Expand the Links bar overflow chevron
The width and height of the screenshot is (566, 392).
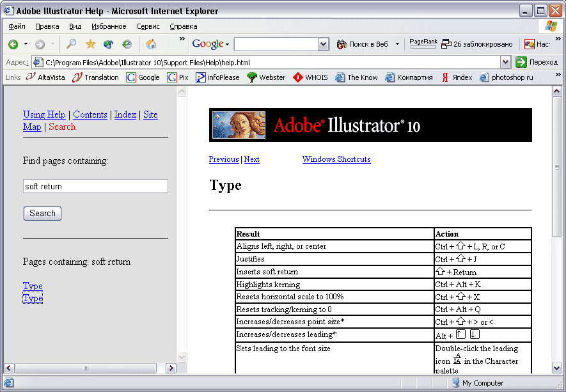click(558, 75)
